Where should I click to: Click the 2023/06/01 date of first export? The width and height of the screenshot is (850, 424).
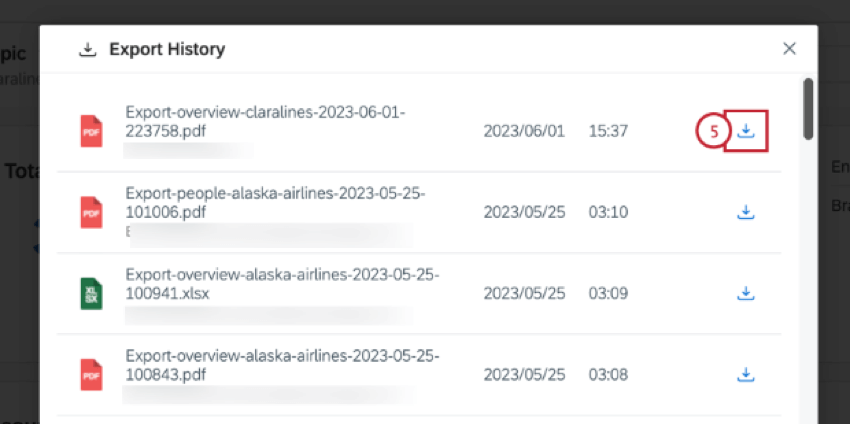pyautogui.click(x=524, y=131)
